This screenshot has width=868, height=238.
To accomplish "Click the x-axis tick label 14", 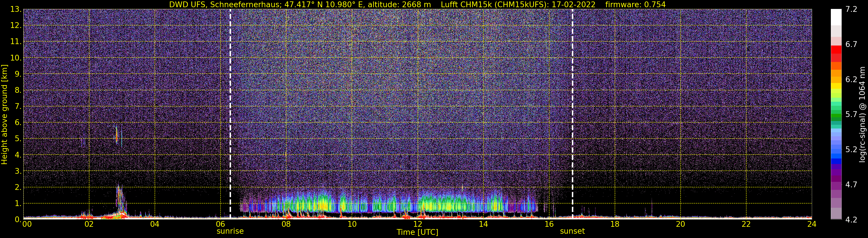I will coord(483,224).
